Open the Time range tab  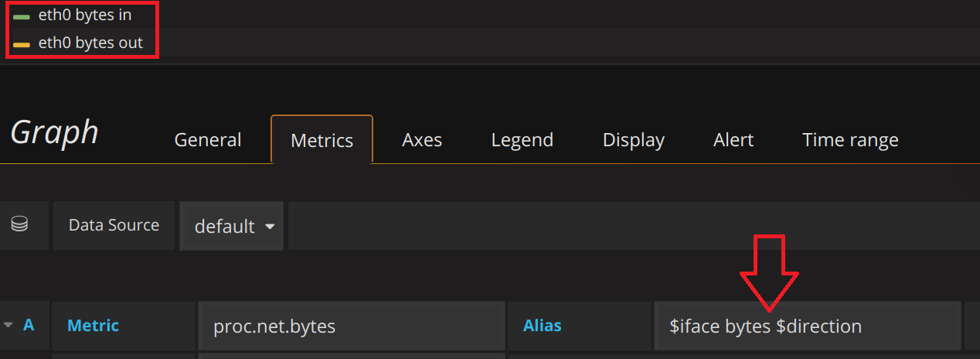(x=850, y=140)
